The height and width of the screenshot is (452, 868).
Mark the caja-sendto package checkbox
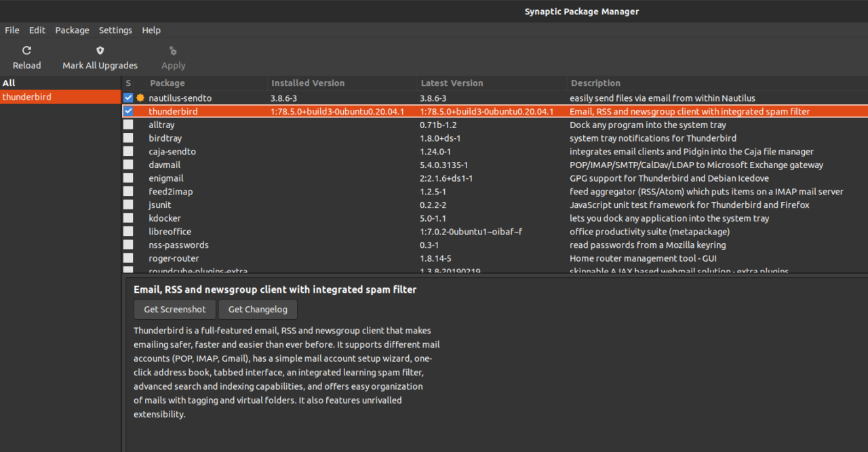pos(128,151)
